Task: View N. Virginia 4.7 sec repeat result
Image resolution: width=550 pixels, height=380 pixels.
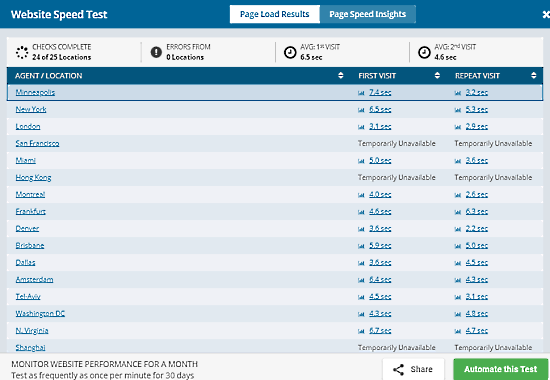Action: coord(477,331)
